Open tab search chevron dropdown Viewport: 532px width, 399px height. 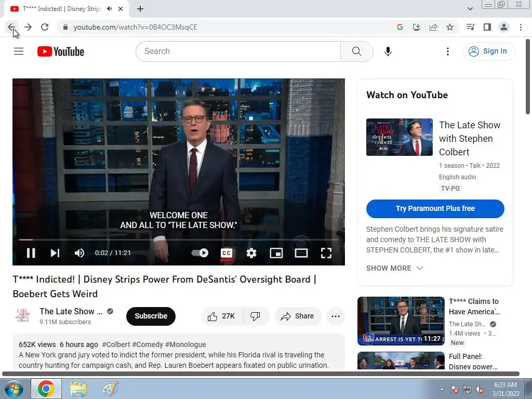[470, 9]
